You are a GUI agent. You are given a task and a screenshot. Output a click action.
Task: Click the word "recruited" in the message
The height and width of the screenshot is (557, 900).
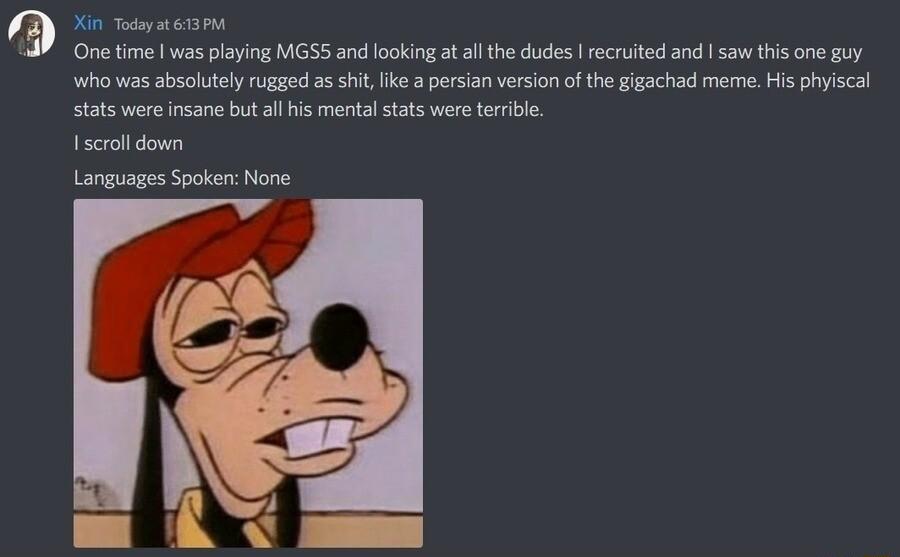pos(626,52)
